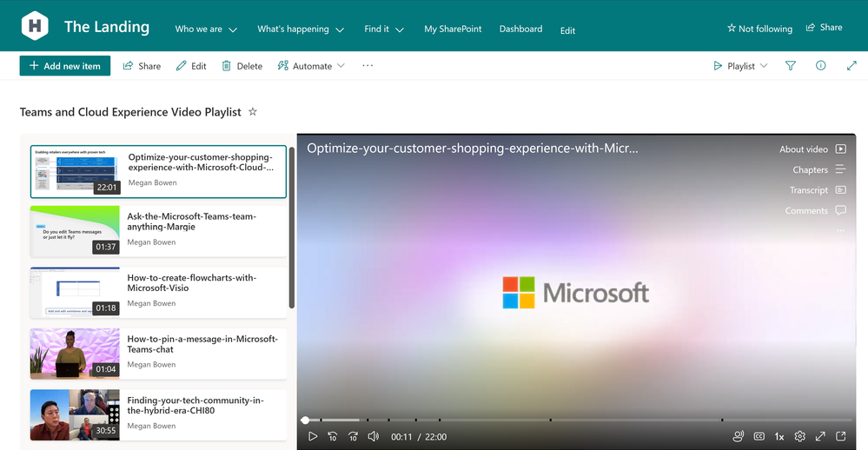The width and height of the screenshot is (868, 450).
Task: Open About video panel
Action: pyautogui.click(x=812, y=149)
